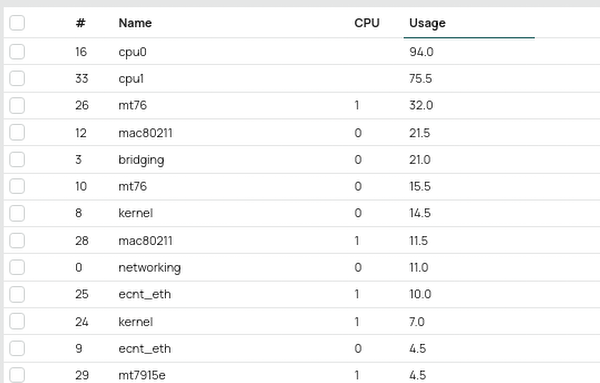
Task: Click the ecnt_eth name in row 25
Action: (x=145, y=294)
